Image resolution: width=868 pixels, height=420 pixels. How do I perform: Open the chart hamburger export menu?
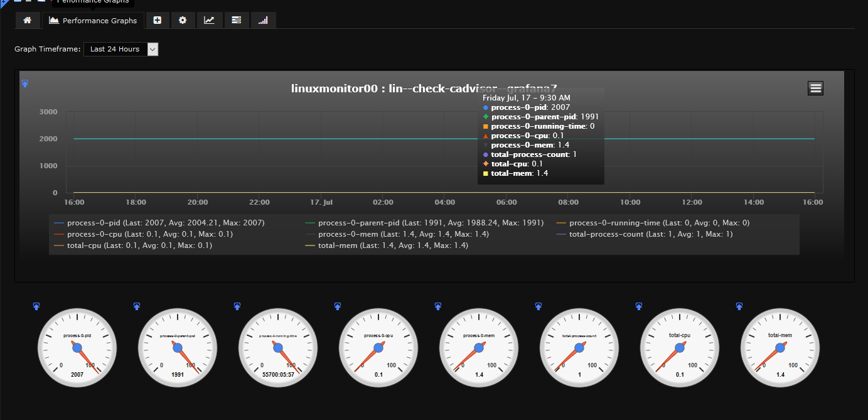click(815, 89)
